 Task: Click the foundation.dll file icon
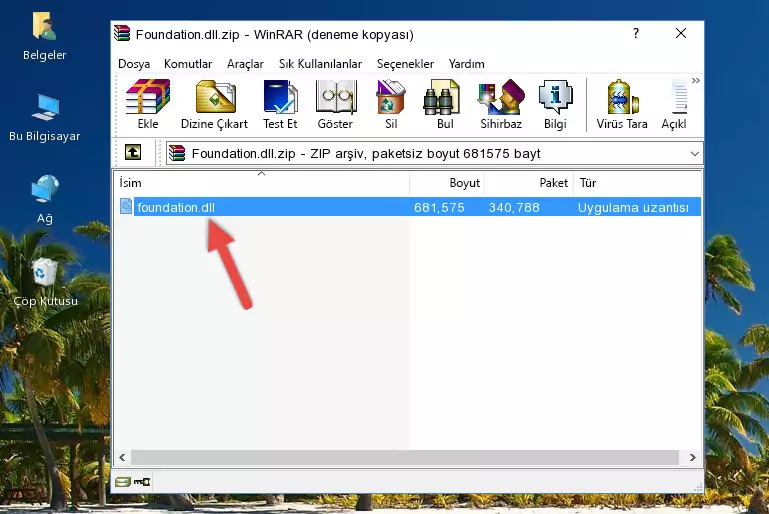tap(126, 206)
